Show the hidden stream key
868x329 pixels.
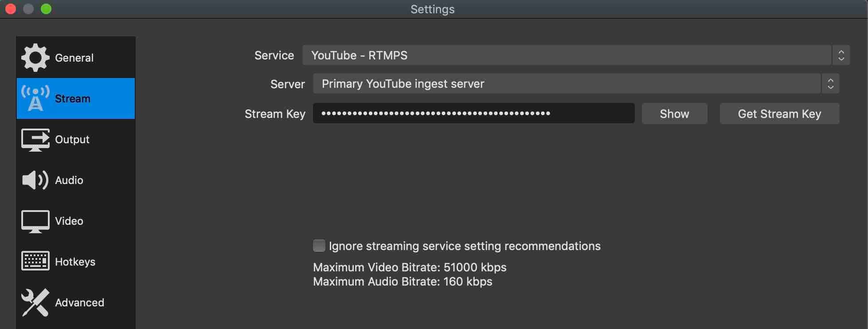point(674,114)
